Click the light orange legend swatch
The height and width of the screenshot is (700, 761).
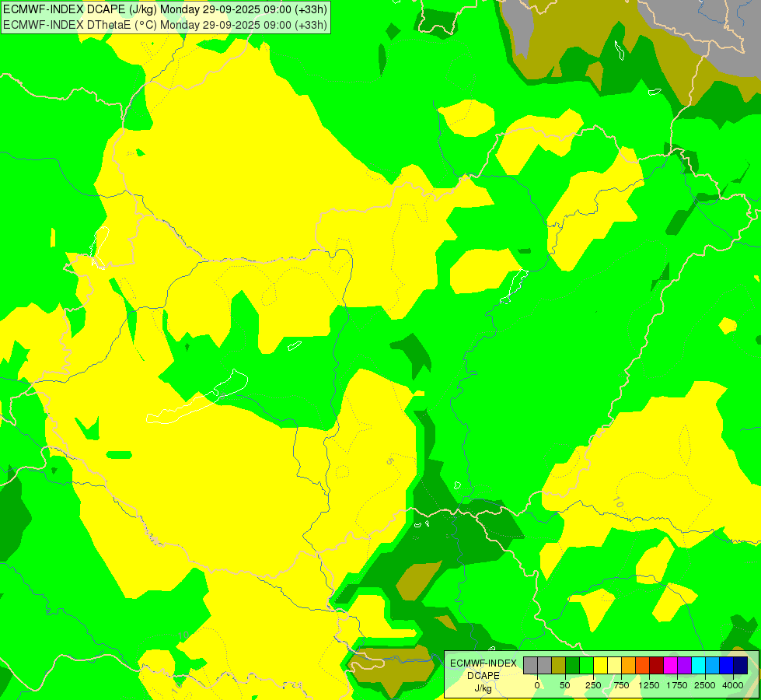(629, 666)
